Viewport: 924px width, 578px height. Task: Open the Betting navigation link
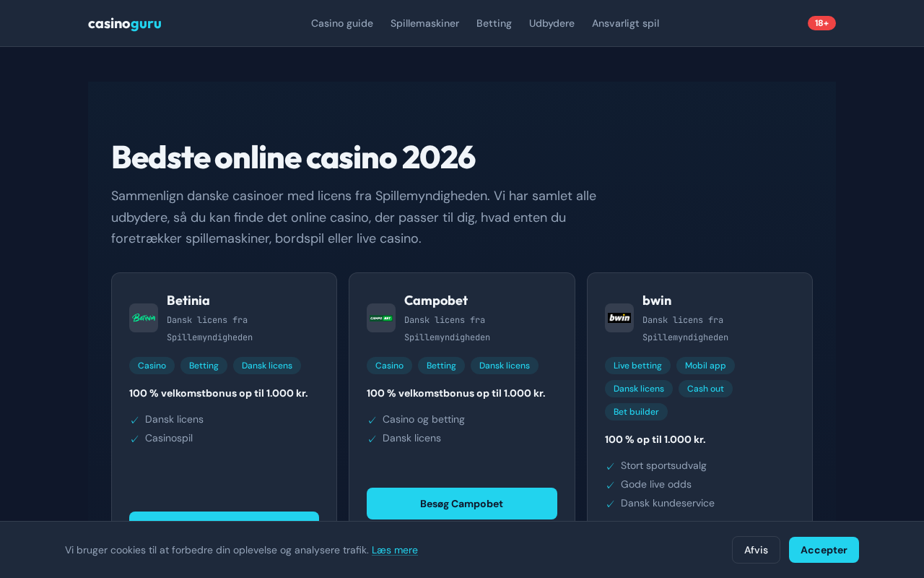pos(494,23)
